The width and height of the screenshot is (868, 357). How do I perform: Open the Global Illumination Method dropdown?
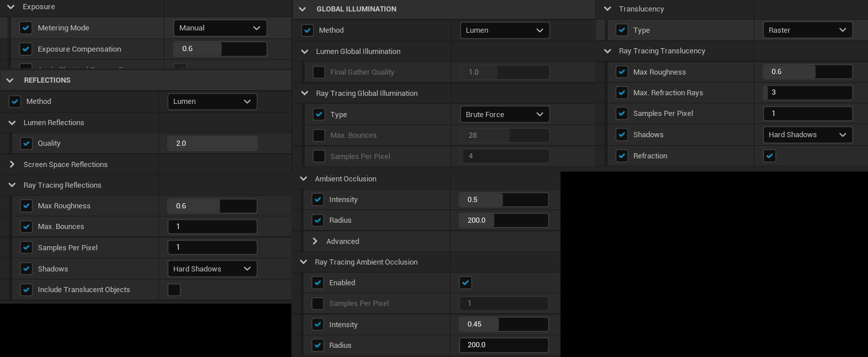click(504, 30)
